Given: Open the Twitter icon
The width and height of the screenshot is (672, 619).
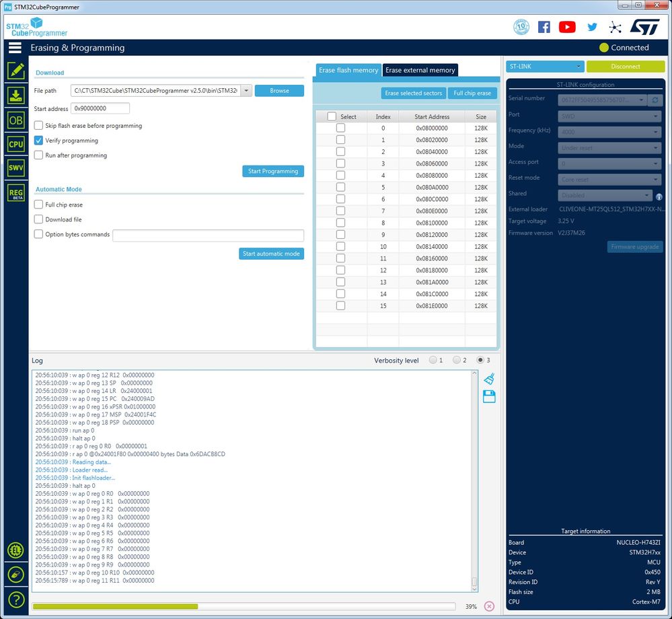Looking at the screenshot, I should point(592,27).
